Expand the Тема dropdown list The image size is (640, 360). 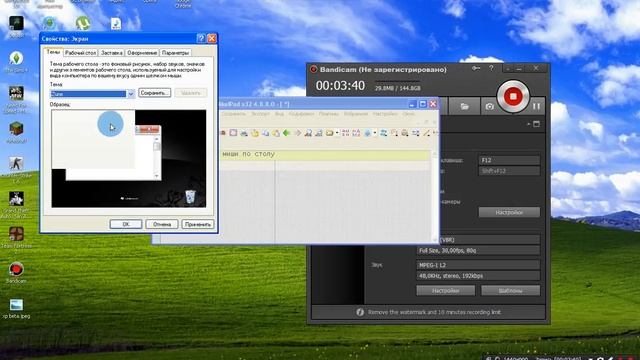click(x=131, y=94)
